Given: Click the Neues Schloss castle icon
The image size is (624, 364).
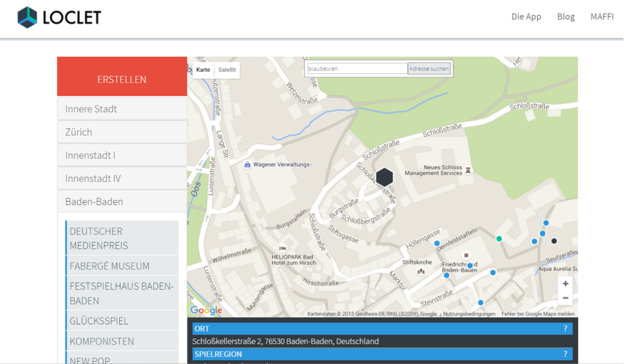Looking at the screenshot, I should point(469,170).
